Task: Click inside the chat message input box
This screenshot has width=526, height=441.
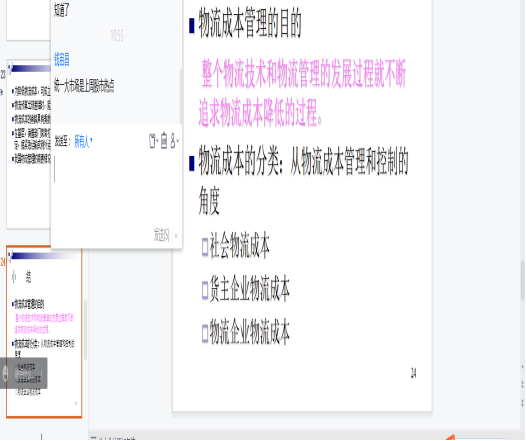Action: click(x=116, y=188)
